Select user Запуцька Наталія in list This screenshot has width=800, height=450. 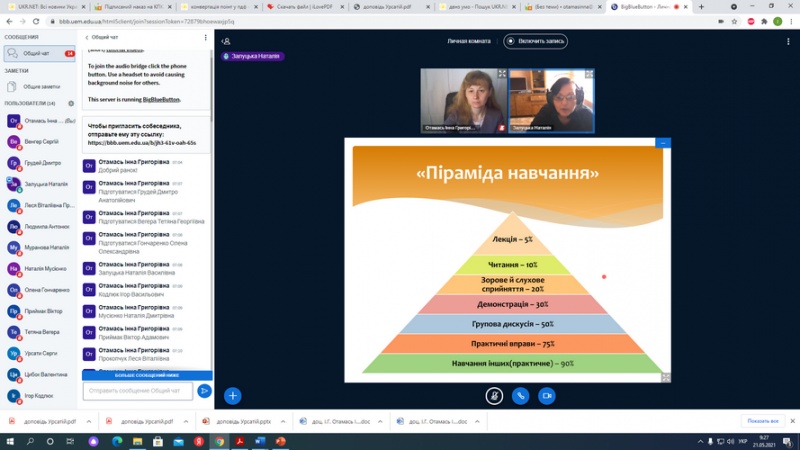(x=39, y=184)
